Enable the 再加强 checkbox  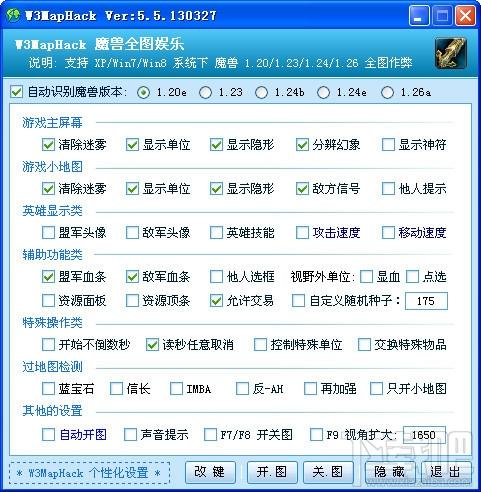click(310, 389)
